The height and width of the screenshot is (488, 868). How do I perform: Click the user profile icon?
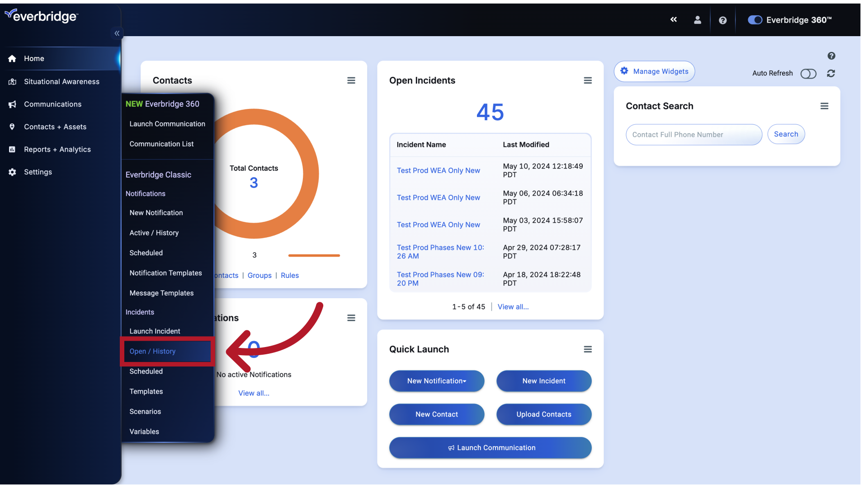click(698, 20)
